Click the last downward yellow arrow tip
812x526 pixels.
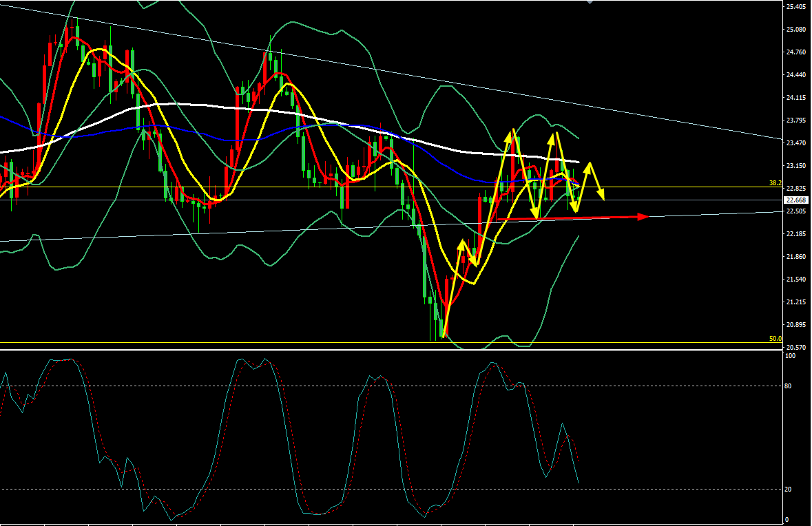click(x=603, y=198)
